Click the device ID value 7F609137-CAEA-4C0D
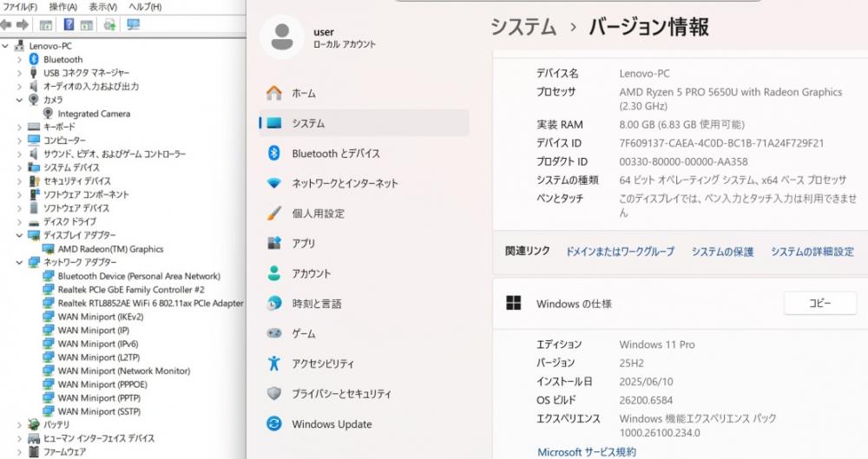This screenshot has width=868, height=459. click(721, 143)
